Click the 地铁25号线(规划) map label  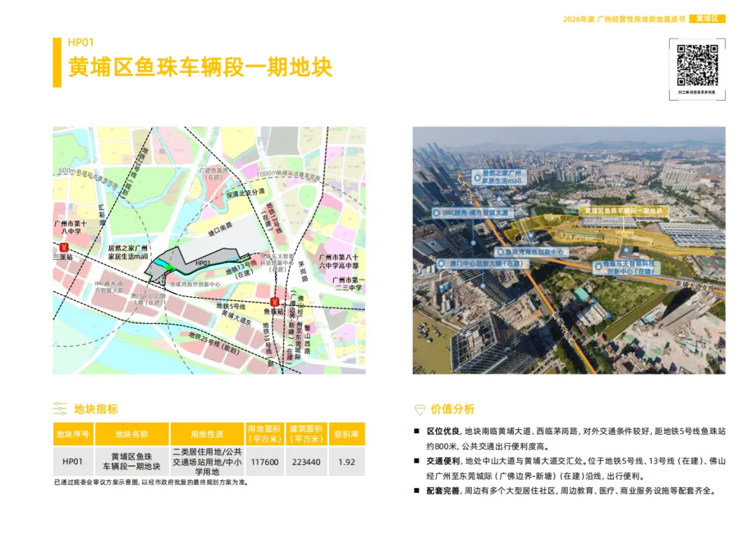[x=214, y=343]
